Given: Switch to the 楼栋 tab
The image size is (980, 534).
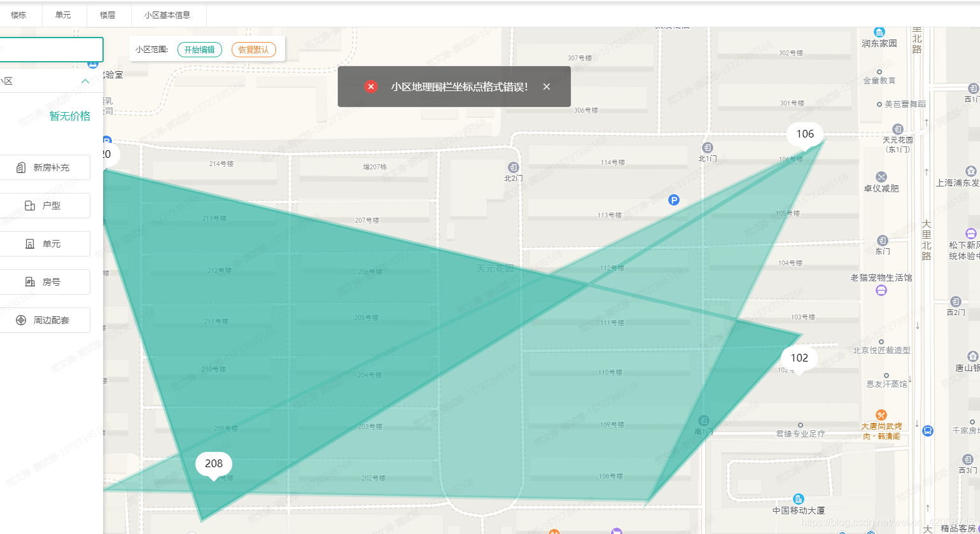Looking at the screenshot, I should click(18, 15).
